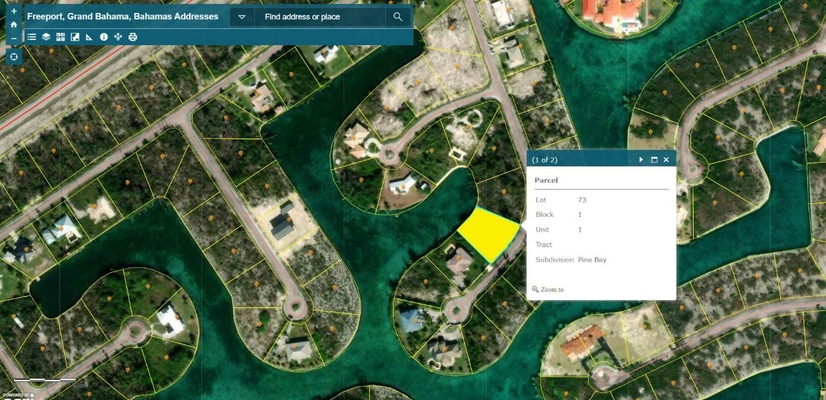Open the map details info tool
Viewport: 826px width, 400px height.
click(x=104, y=37)
